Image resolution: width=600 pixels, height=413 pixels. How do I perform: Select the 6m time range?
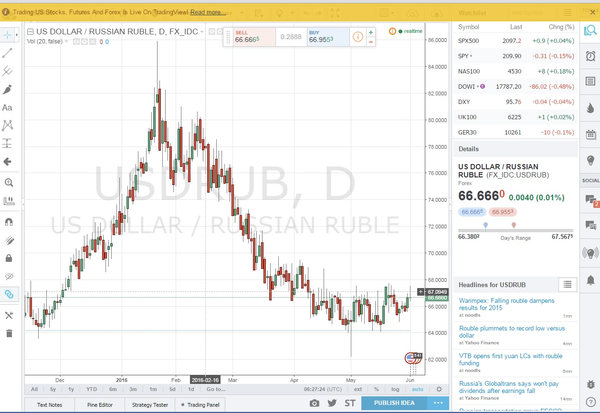point(113,389)
